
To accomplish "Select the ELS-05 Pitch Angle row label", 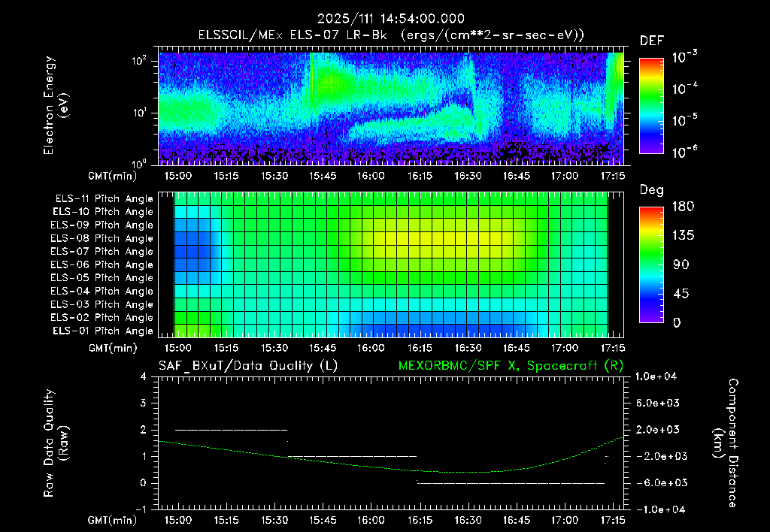I will [102, 278].
